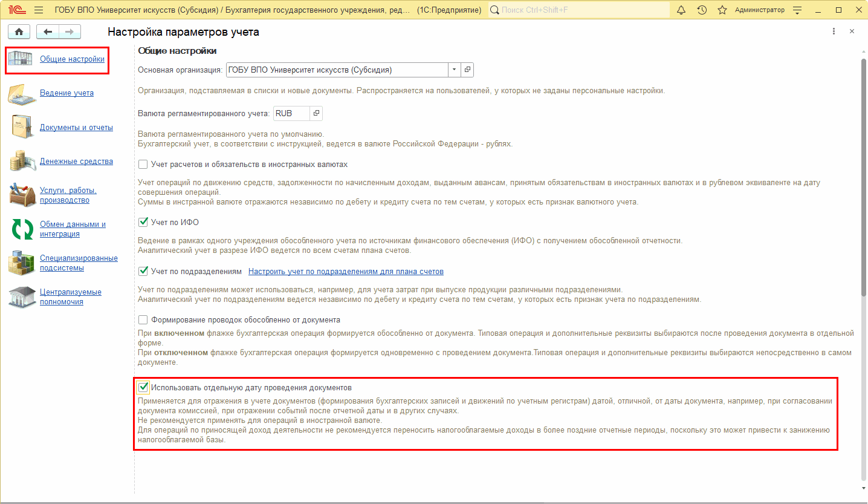The width and height of the screenshot is (868, 504).
Task: Switch to Ведение учета section
Action: coord(66,93)
